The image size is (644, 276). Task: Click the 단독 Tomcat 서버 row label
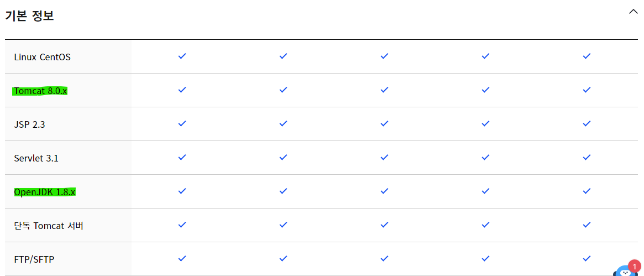[x=49, y=226]
